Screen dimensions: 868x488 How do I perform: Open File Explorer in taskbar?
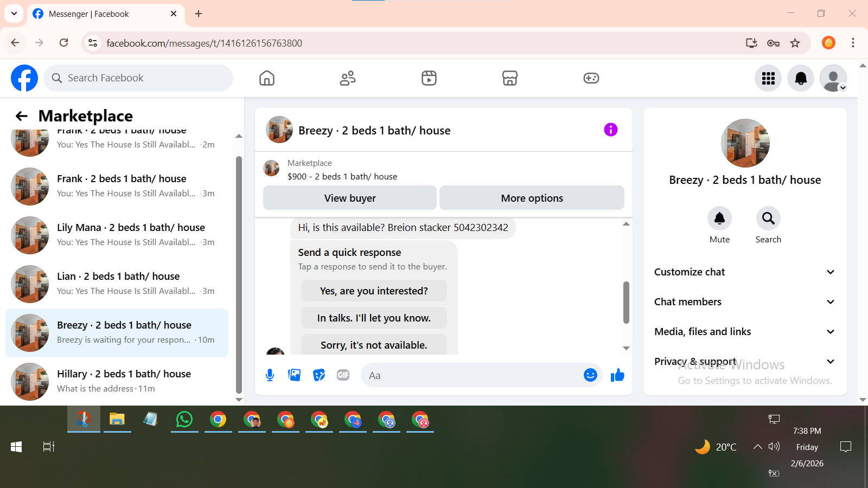(x=117, y=420)
